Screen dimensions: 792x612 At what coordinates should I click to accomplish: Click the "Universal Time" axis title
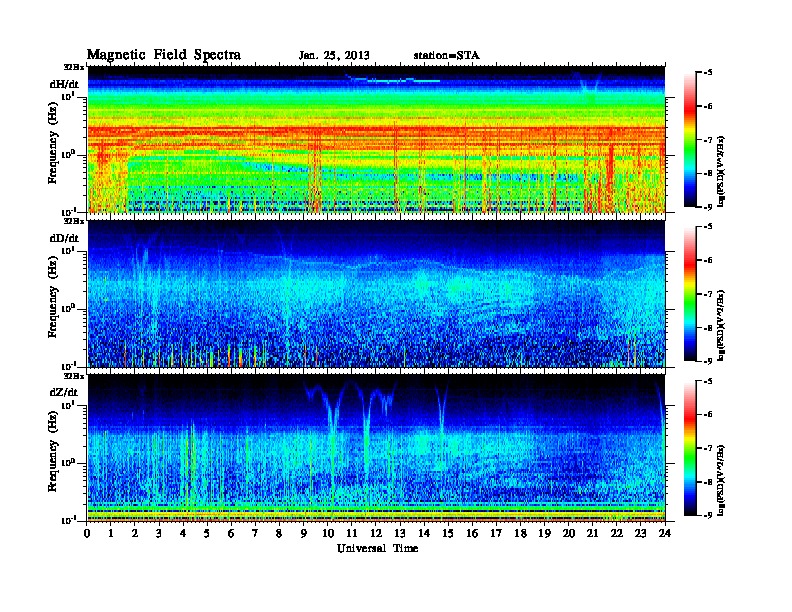click(x=377, y=548)
